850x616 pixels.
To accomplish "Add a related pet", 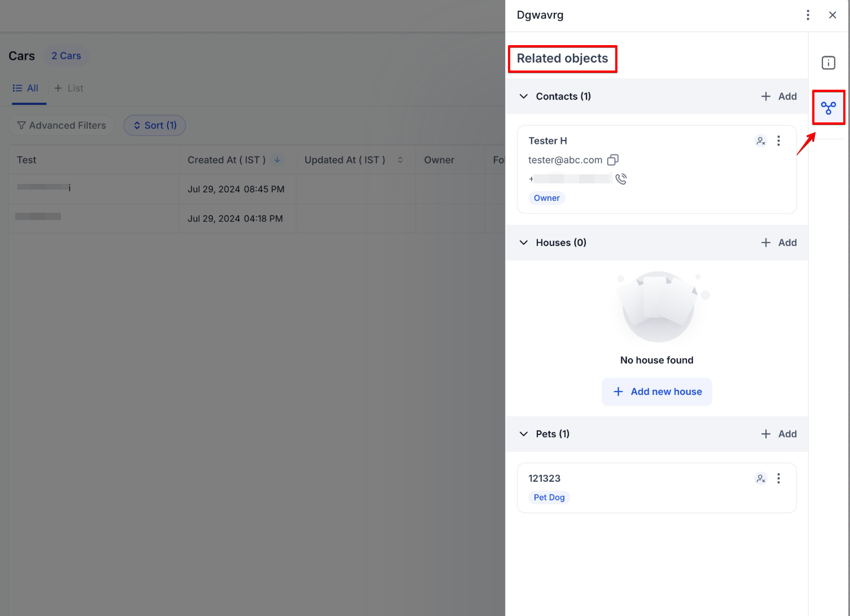I will pos(779,434).
